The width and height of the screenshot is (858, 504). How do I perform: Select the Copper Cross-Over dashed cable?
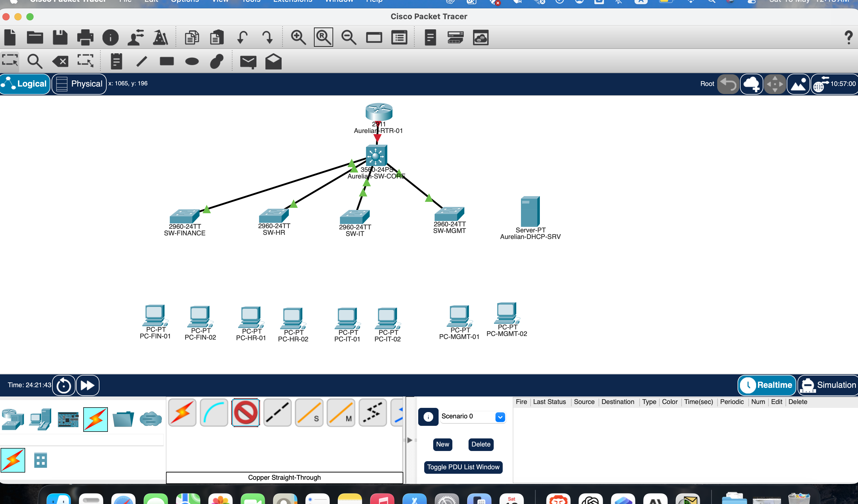click(x=277, y=412)
